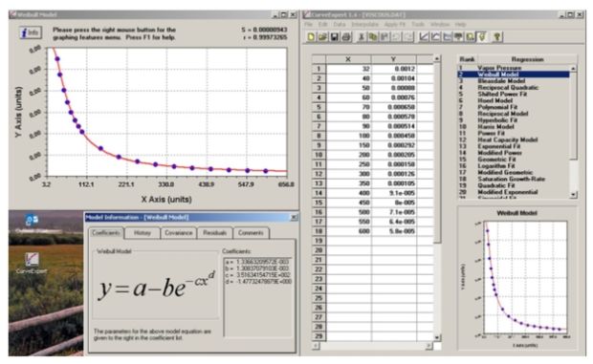Select the Covariance tab
Viewport: 593px width, 364px height.
pos(178,233)
